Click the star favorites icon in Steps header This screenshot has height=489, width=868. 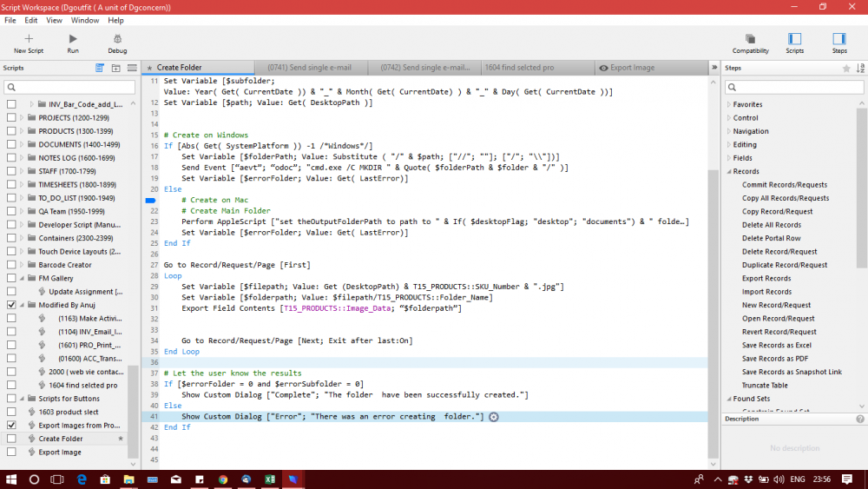845,68
